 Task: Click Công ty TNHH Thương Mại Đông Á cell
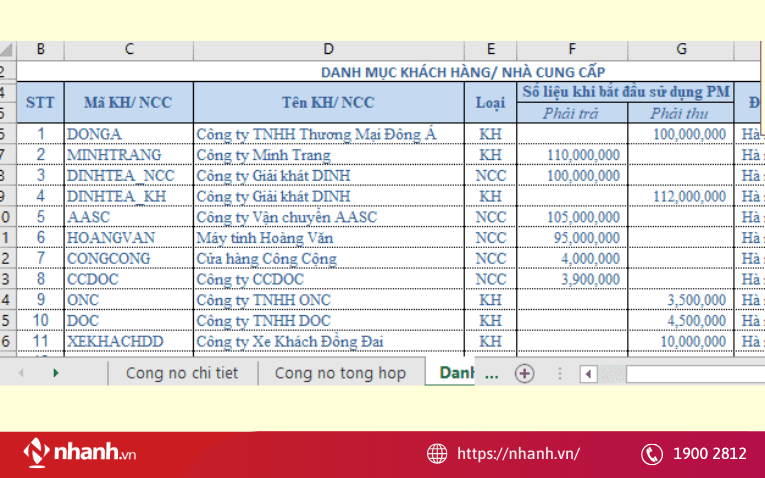tap(328, 134)
